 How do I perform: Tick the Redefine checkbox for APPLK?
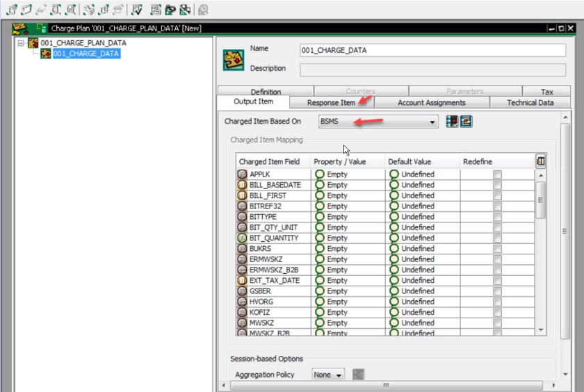click(x=497, y=174)
